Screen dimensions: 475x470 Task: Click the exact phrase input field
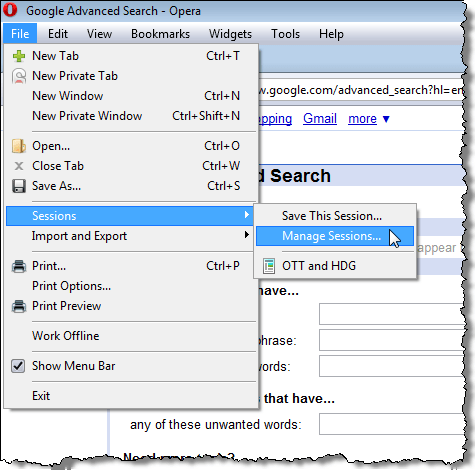pos(392,340)
